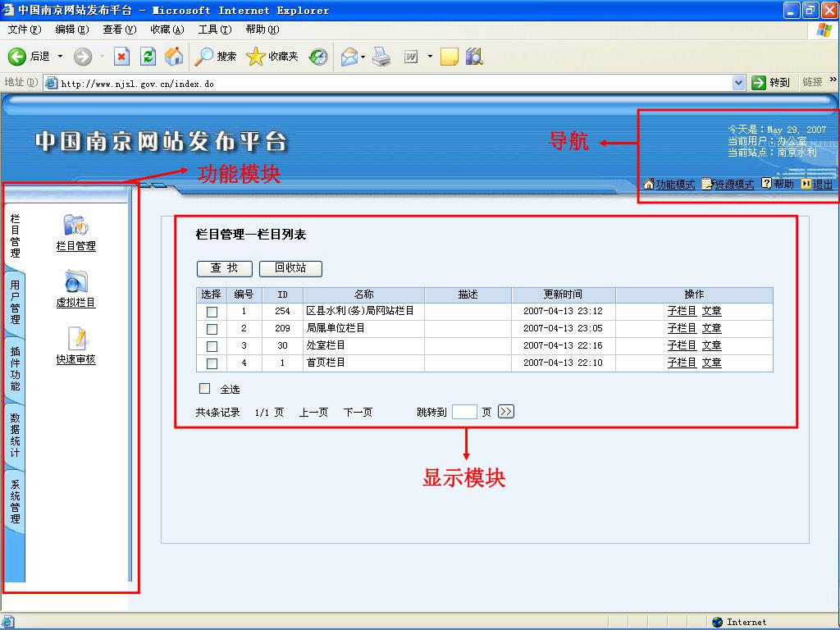The height and width of the screenshot is (630, 840).
Task: Select the 栏目管理 side tab
Action: pos(15,235)
